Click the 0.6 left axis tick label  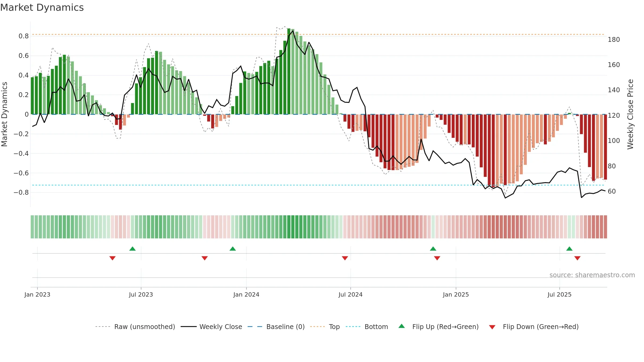(24, 56)
